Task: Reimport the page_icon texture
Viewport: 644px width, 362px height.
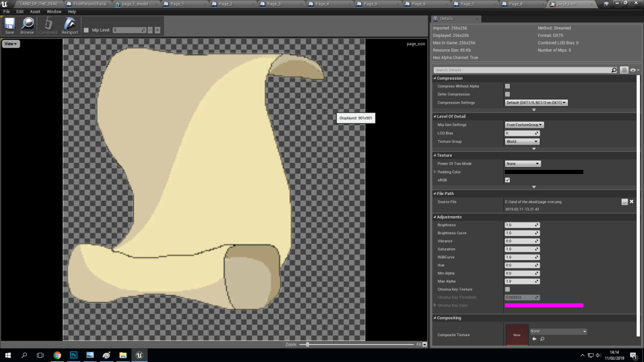Action: click(70, 25)
